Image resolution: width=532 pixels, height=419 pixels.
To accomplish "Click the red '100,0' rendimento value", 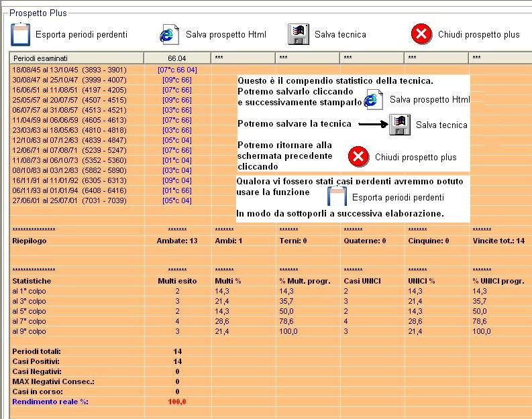I will point(177,402).
